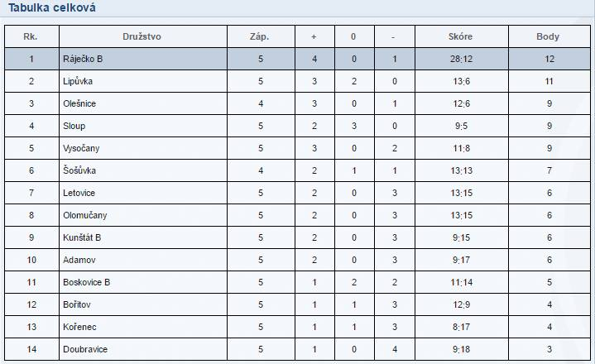
Task: Click the Tabulka celková heading
Action: (x=52, y=7)
